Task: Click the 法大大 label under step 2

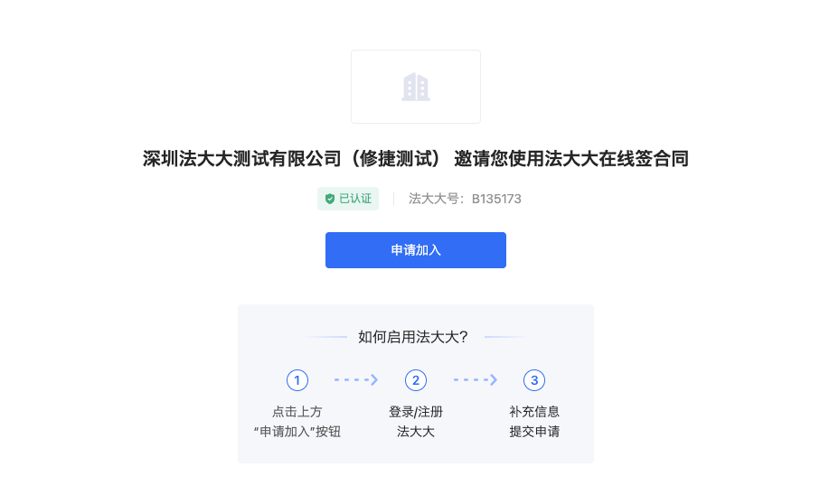Action: pos(416,432)
